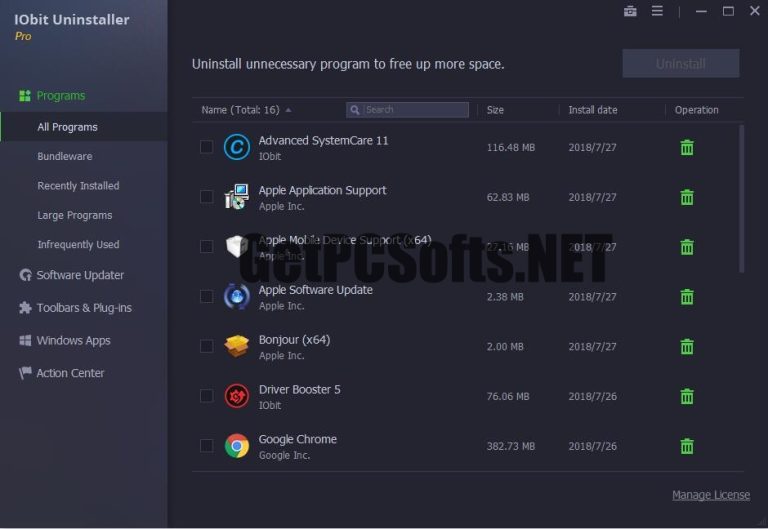The width and height of the screenshot is (768, 529).
Task: Open the Bundleware category
Action: tap(65, 156)
